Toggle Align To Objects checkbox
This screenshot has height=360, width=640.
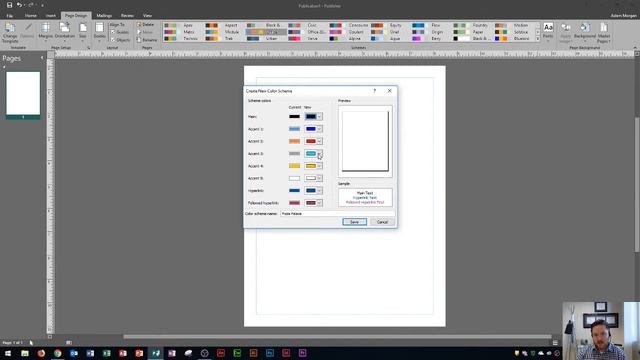pos(113,40)
